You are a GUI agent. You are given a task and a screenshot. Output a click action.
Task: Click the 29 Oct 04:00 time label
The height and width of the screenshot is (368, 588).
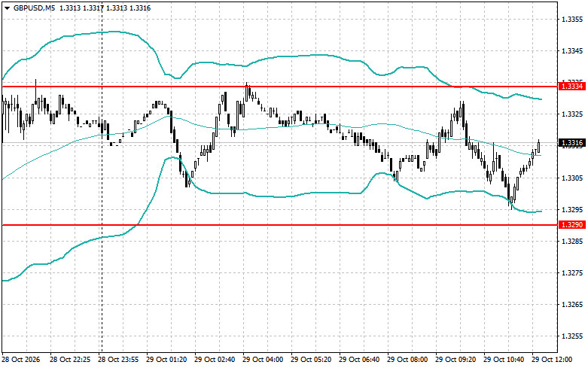click(x=263, y=360)
